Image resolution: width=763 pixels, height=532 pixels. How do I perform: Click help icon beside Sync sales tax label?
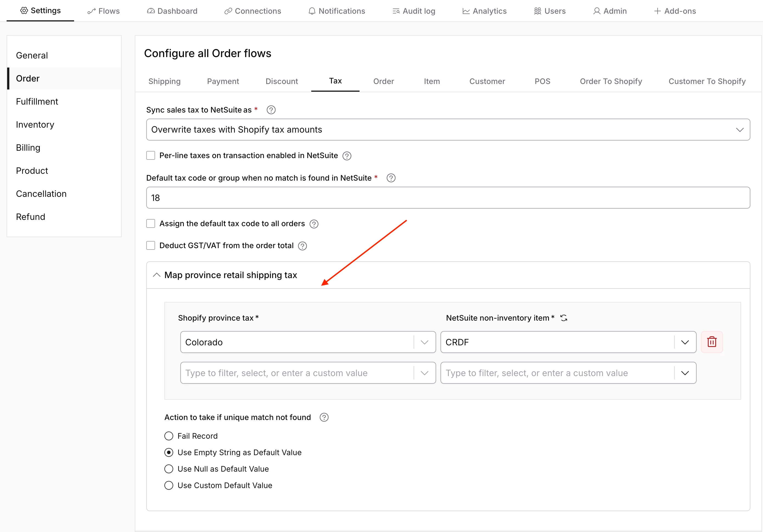point(271,110)
